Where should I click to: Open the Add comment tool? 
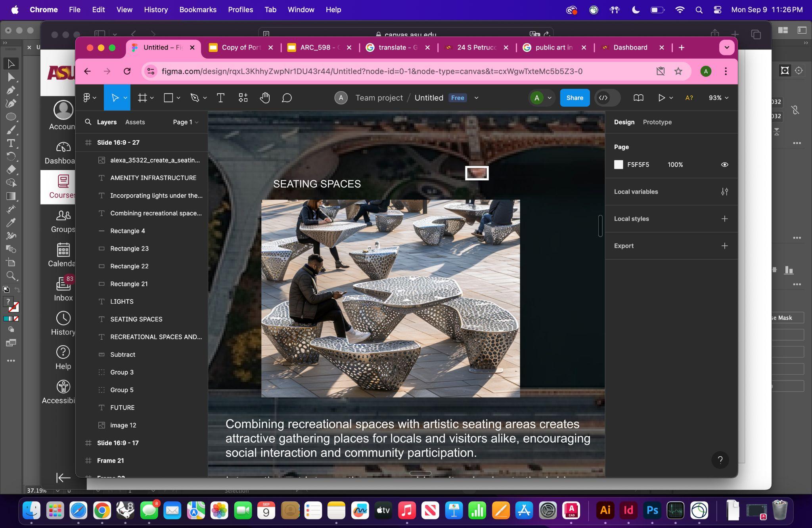coord(287,98)
